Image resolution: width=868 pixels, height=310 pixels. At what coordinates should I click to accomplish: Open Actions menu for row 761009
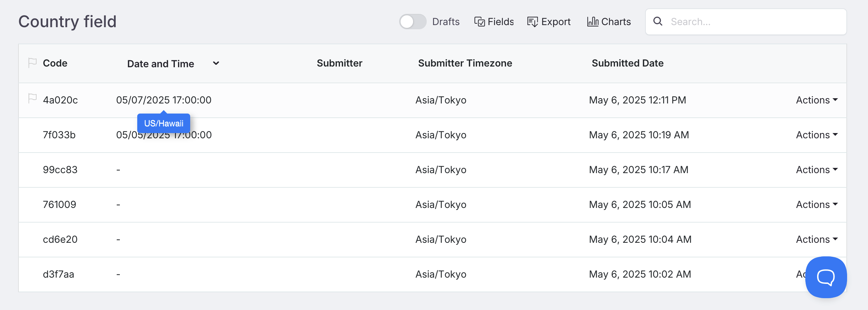point(816,204)
